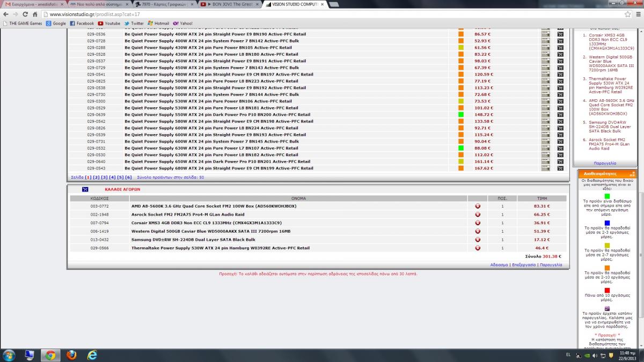Open the Dark Power Pro P10 BN200 550W product link
The width and height of the screenshot is (644, 362).
[217, 115]
